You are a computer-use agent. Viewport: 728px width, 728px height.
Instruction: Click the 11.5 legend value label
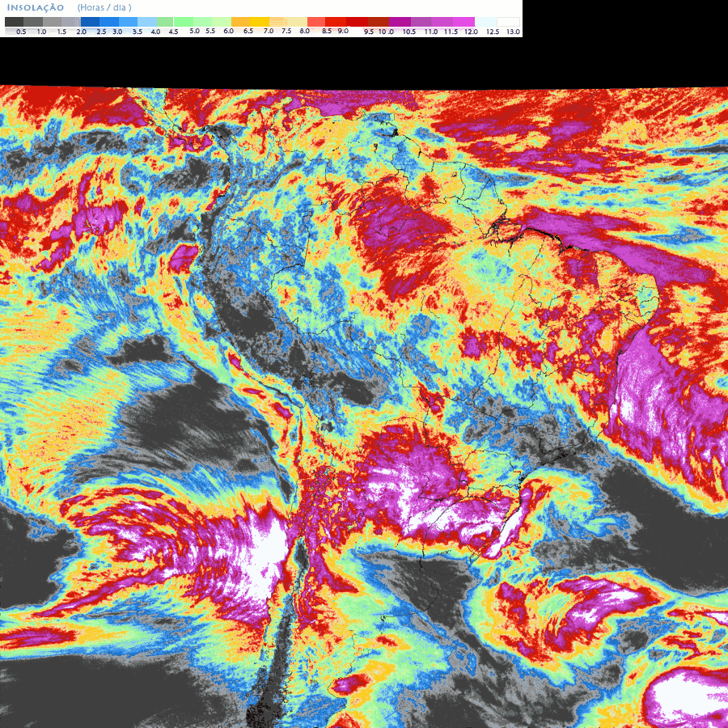coord(451,32)
